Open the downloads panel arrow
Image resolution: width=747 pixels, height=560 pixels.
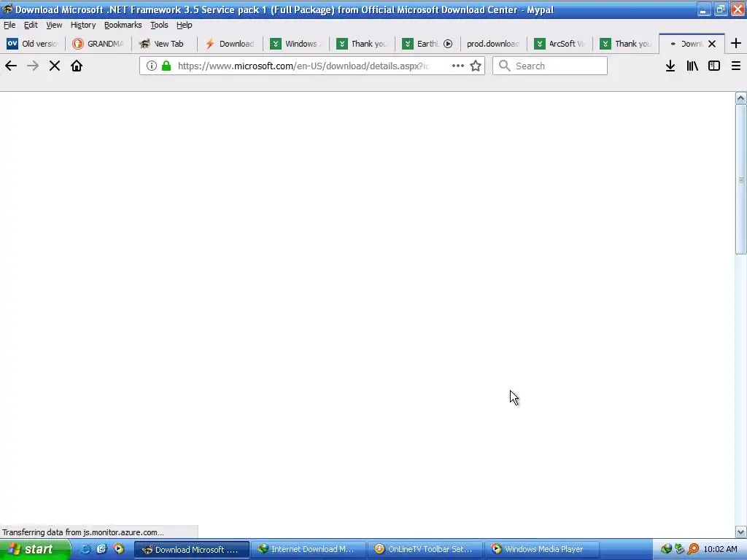coord(670,66)
